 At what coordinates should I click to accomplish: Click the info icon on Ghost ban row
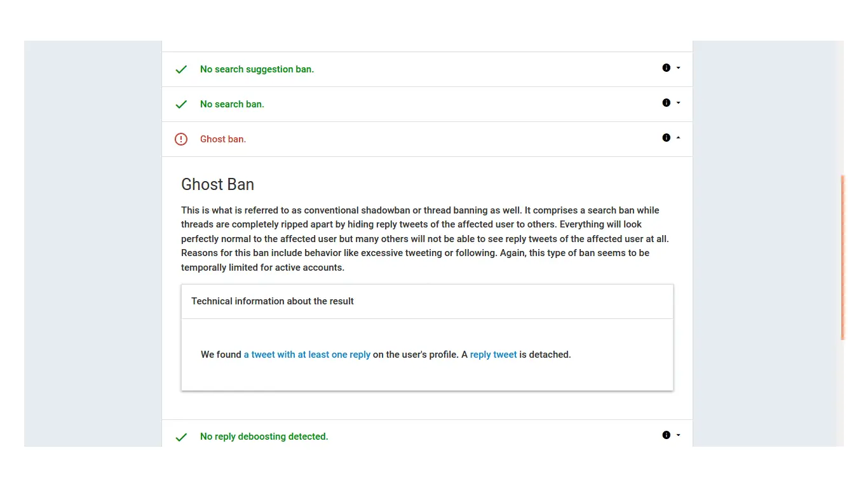pyautogui.click(x=666, y=137)
